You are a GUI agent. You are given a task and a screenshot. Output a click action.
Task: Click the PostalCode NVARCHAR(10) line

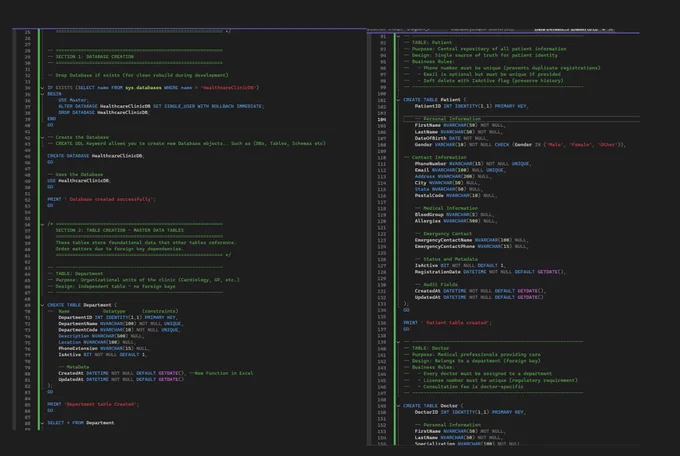[x=456, y=196]
